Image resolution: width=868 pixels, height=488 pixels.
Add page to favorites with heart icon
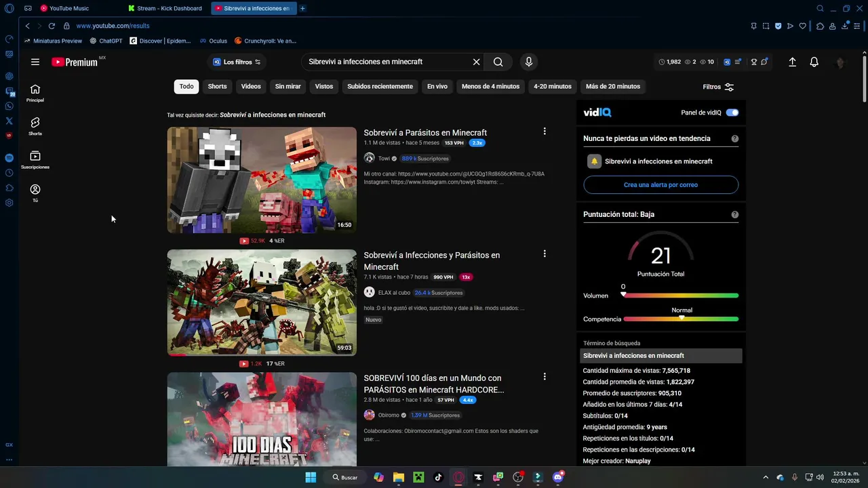[x=803, y=26]
